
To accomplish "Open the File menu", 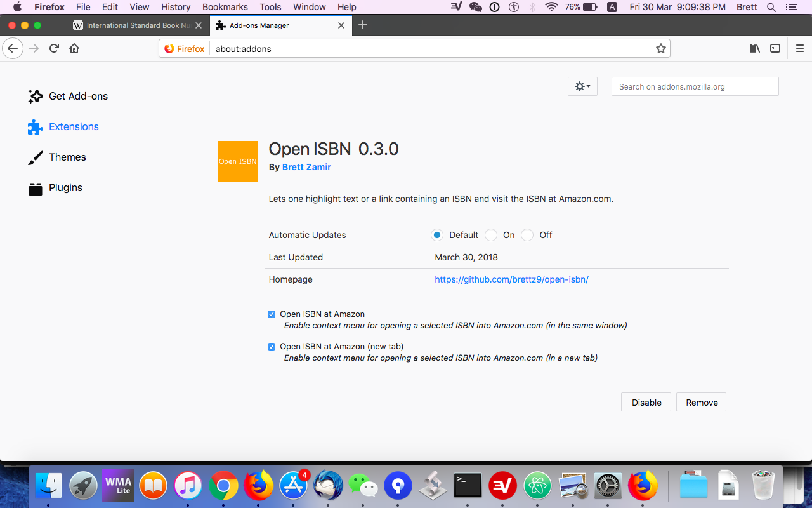I will click(x=83, y=7).
